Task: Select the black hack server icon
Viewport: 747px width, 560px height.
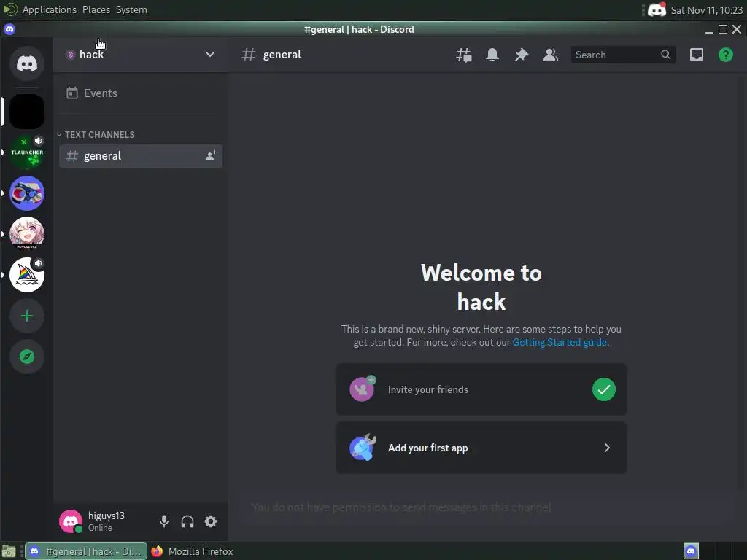Action: pyautogui.click(x=27, y=112)
